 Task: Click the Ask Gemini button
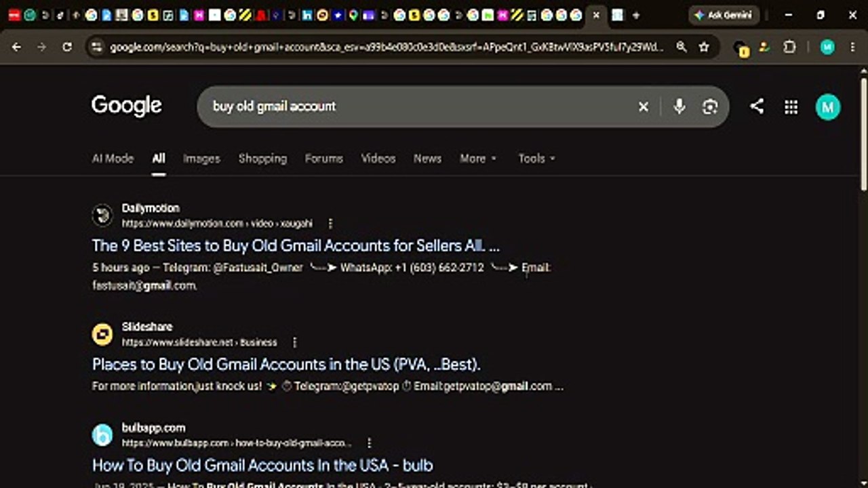(724, 15)
